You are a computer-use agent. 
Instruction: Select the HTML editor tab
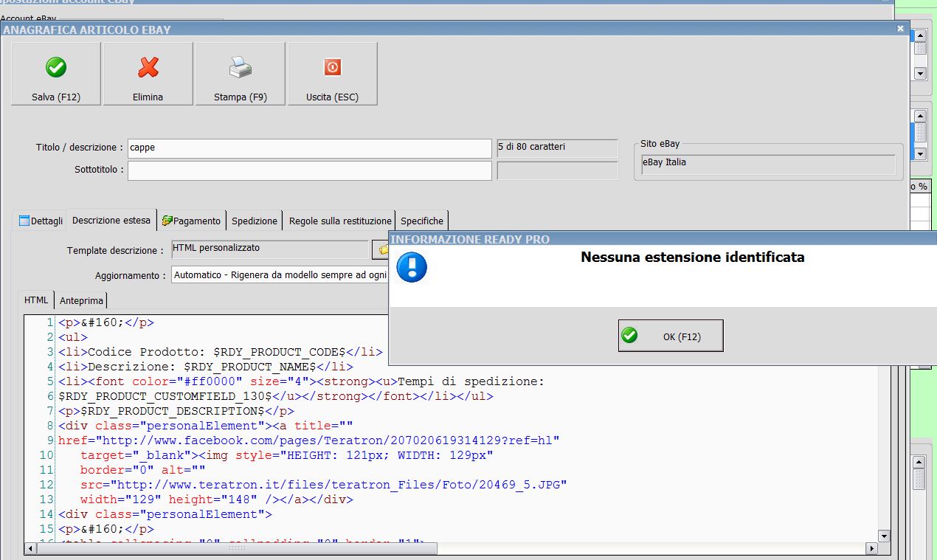pyautogui.click(x=36, y=300)
